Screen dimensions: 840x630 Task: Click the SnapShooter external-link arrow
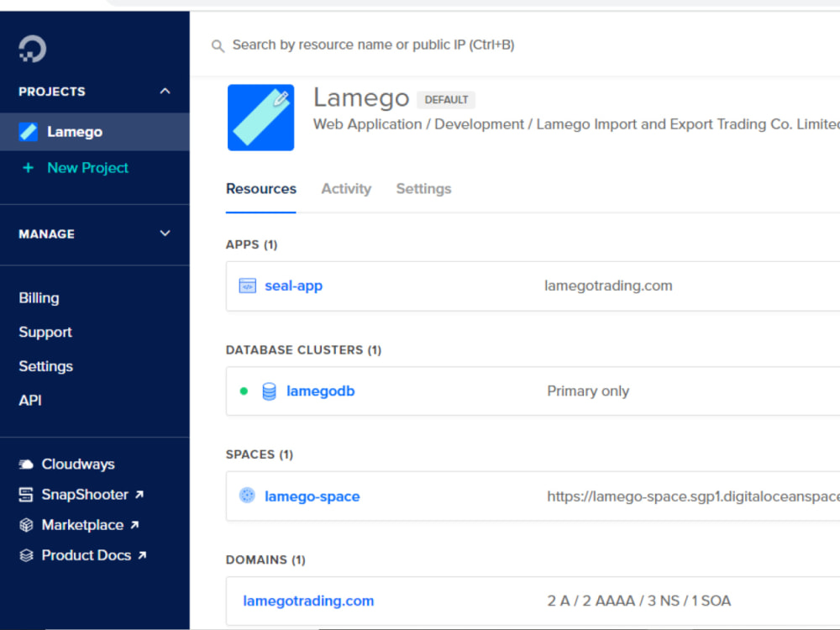(139, 495)
